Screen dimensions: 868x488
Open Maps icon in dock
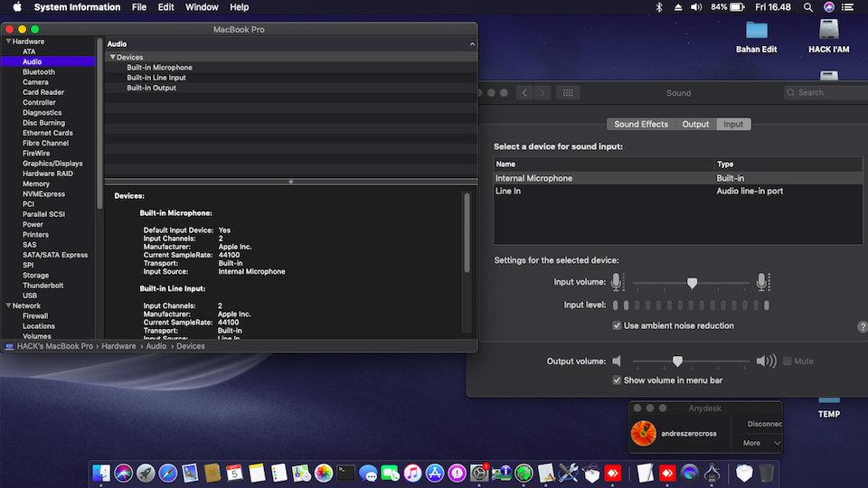(x=301, y=473)
